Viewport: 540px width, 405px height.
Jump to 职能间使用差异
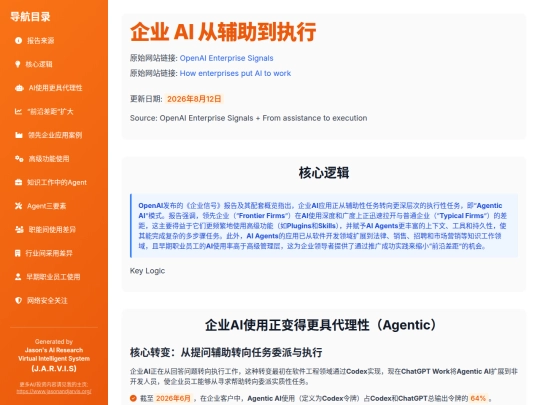52,229
